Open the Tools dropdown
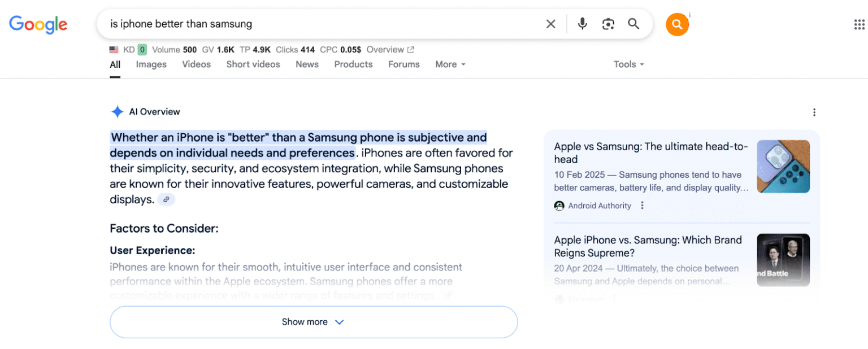The height and width of the screenshot is (349, 868). [628, 64]
